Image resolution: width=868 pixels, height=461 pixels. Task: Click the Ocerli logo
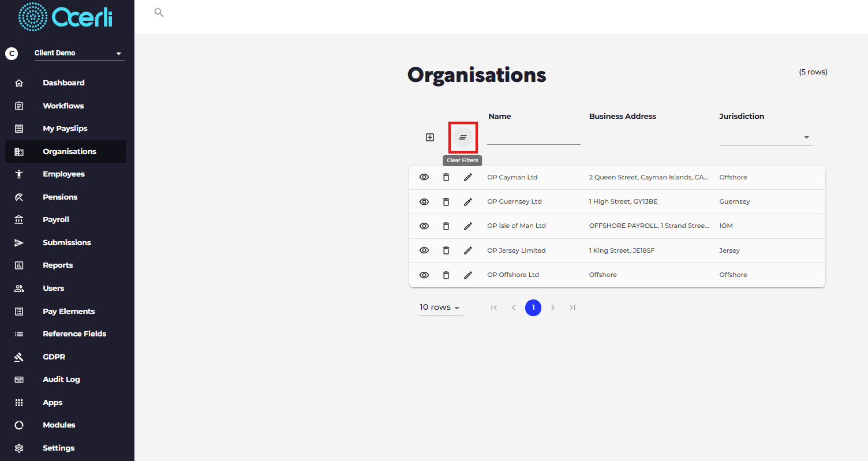coord(65,17)
